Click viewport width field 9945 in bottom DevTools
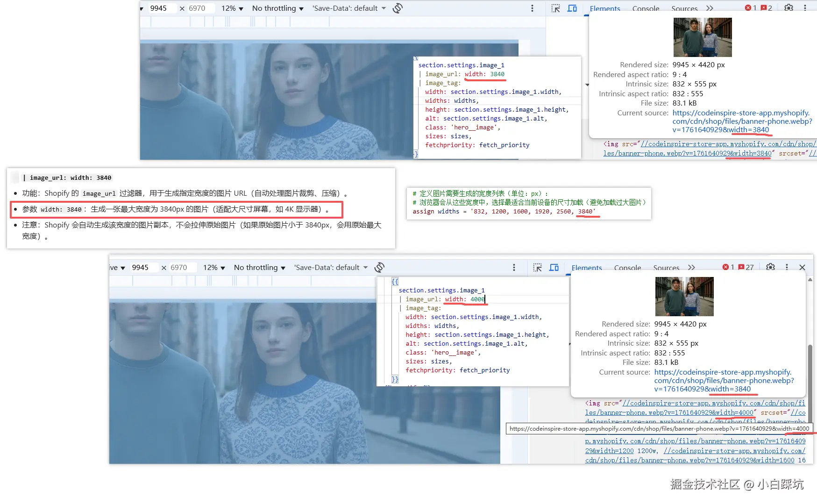 (143, 267)
